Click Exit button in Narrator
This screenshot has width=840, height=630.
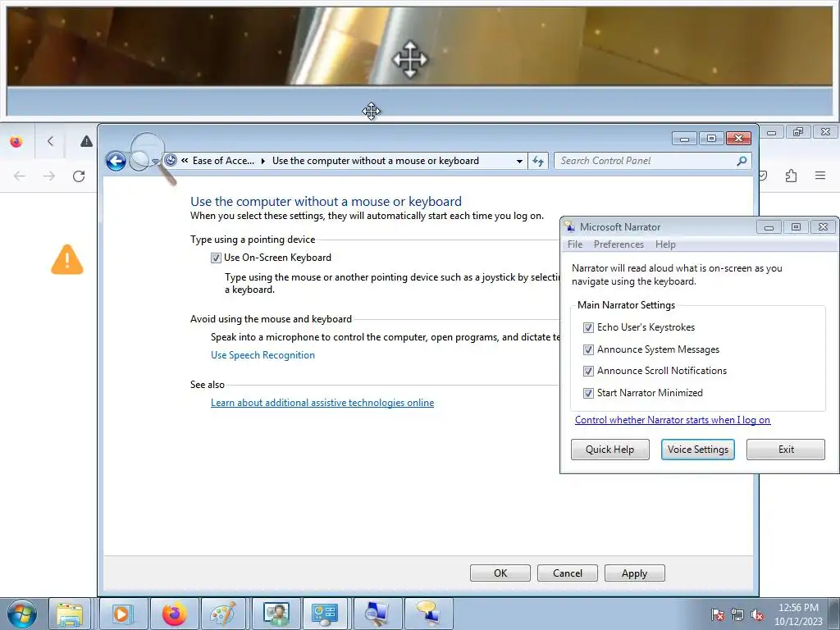point(786,450)
